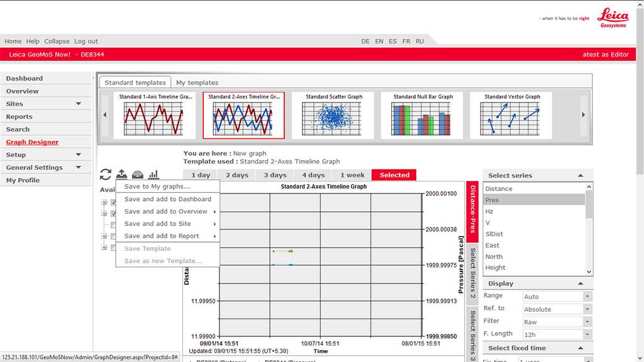Collapse the Display panel
The width and height of the screenshot is (644, 362).
tap(580, 283)
